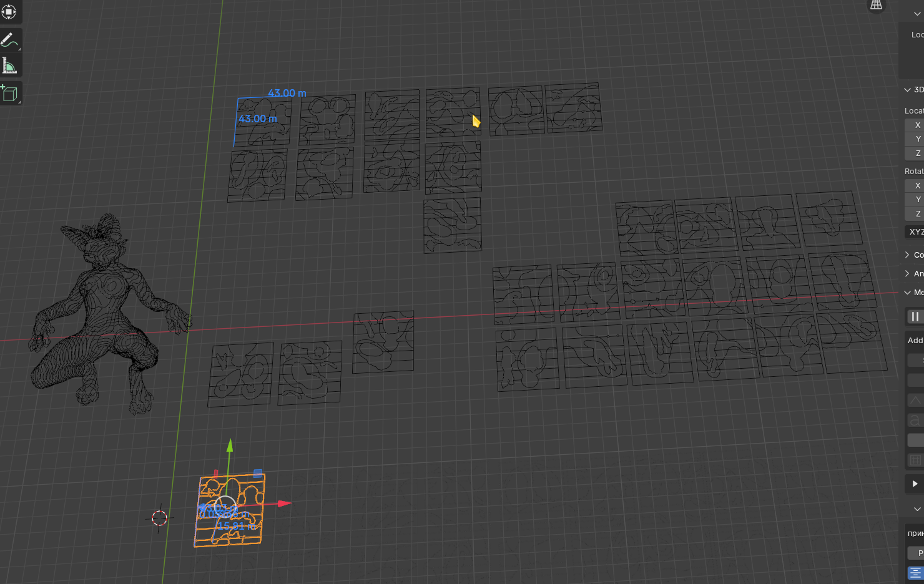
Task: Collapse the panel using chevron above 'Loc'
Action: coord(917,14)
